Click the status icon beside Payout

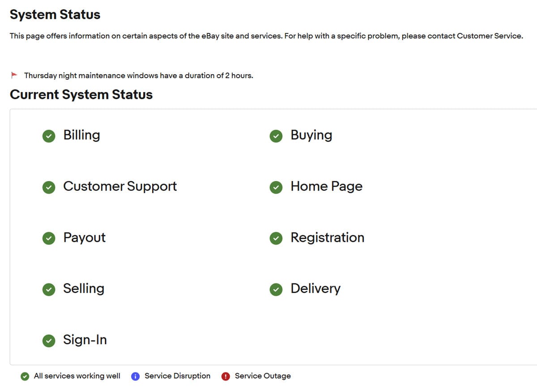(49, 239)
